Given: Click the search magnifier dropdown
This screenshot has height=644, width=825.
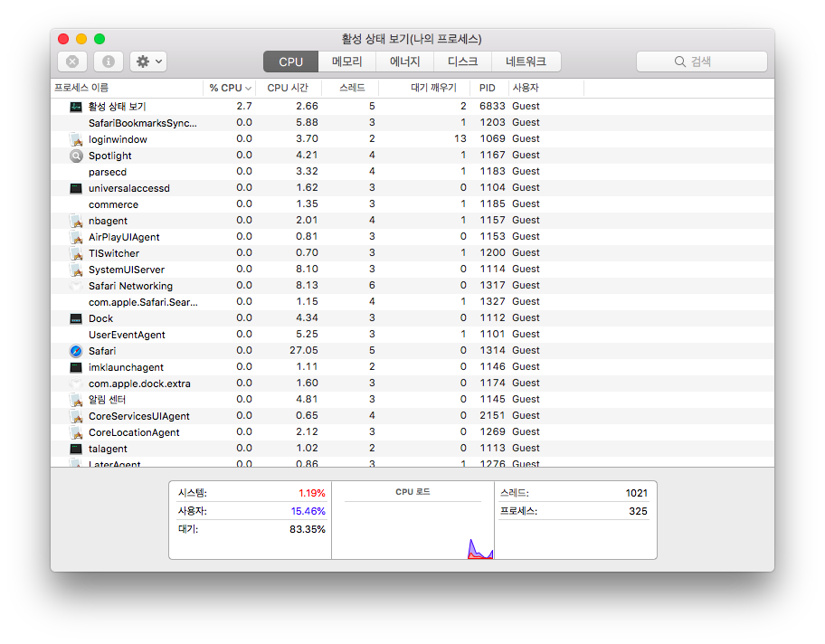Looking at the screenshot, I should coord(679,62).
